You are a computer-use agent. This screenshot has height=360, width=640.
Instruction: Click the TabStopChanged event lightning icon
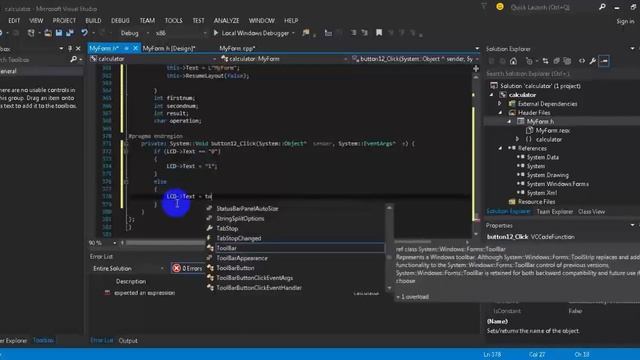point(210,238)
